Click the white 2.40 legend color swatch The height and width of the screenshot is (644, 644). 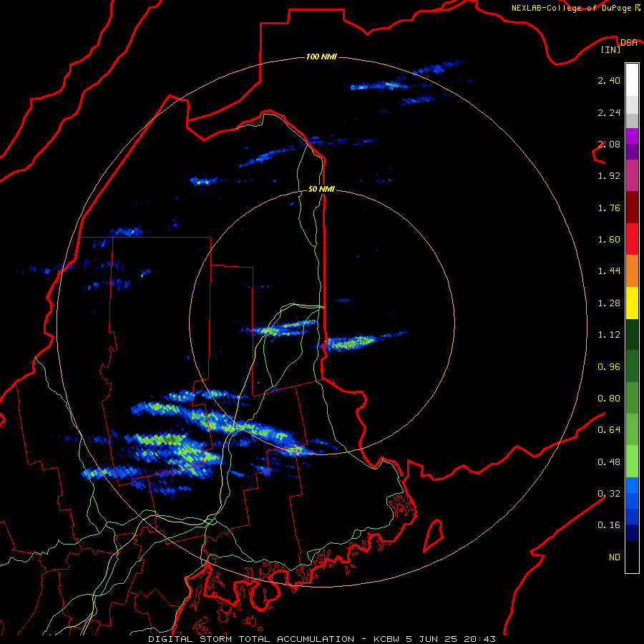(x=632, y=79)
